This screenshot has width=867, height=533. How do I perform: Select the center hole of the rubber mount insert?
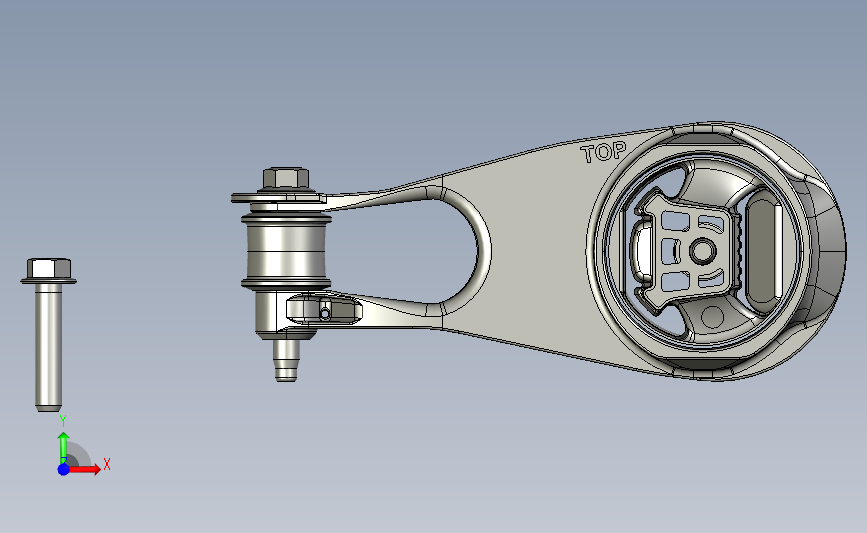[x=703, y=251]
